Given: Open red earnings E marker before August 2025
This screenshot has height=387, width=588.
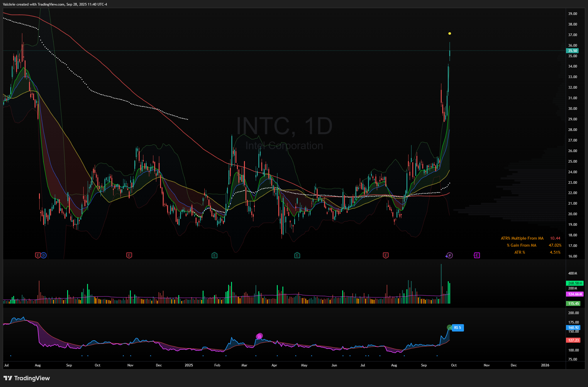Looking at the screenshot, I should tap(386, 255).
